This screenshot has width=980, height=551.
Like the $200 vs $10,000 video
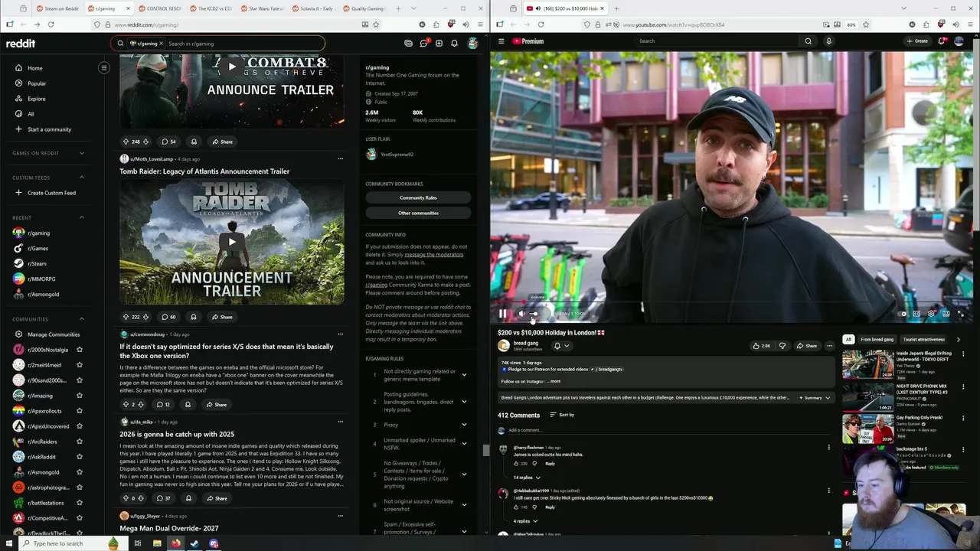tap(761, 346)
